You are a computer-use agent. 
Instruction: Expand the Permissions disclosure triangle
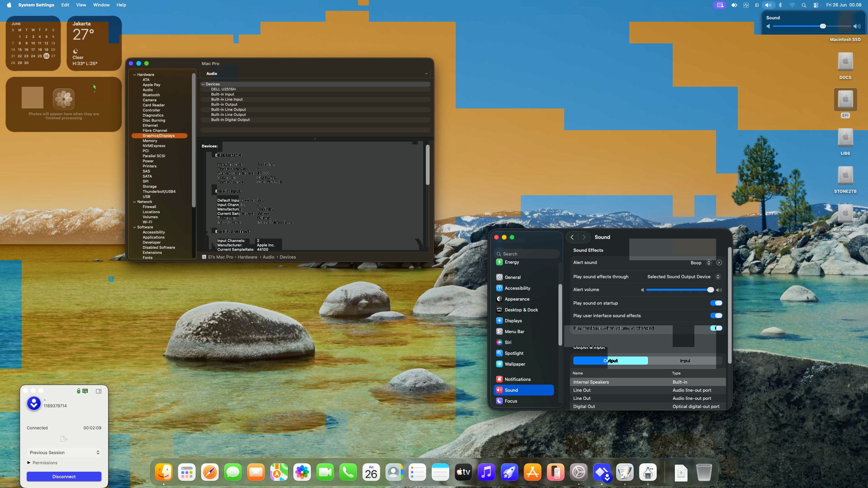(29, 463)
